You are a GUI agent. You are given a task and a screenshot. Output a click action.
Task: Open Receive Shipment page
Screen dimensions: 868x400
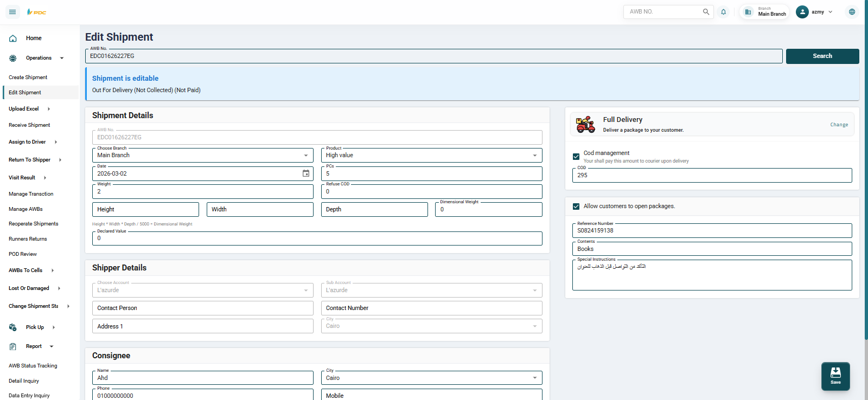(x=29, y=125)
